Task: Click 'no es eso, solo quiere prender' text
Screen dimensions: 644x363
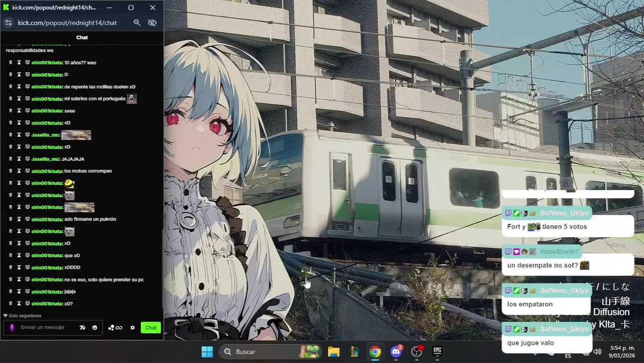Action: click(x=104, y=280)
